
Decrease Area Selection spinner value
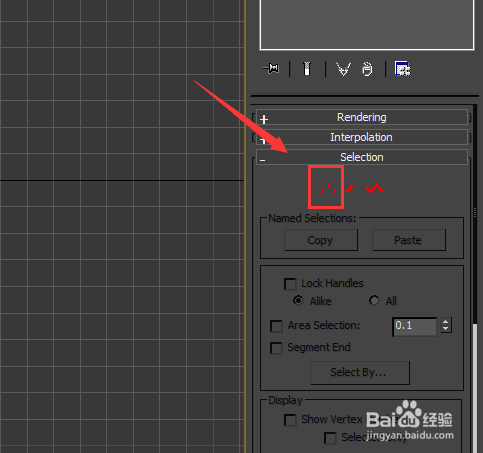point(446,329)
